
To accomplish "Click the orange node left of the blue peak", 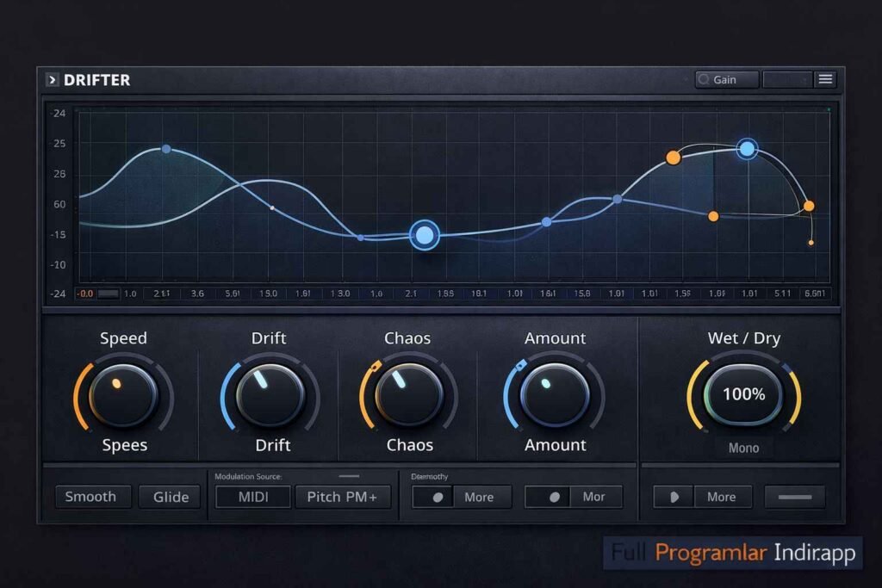I will click(x=673, y=158).
